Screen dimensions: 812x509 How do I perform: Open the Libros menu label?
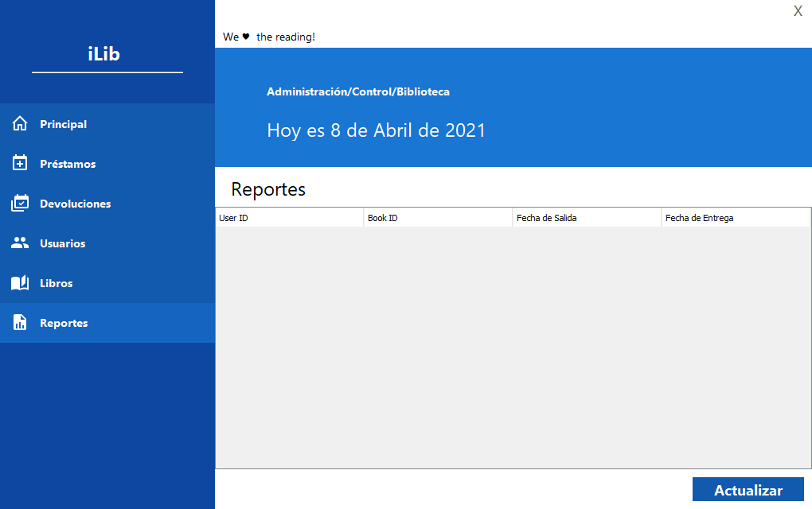pos(57,283)
